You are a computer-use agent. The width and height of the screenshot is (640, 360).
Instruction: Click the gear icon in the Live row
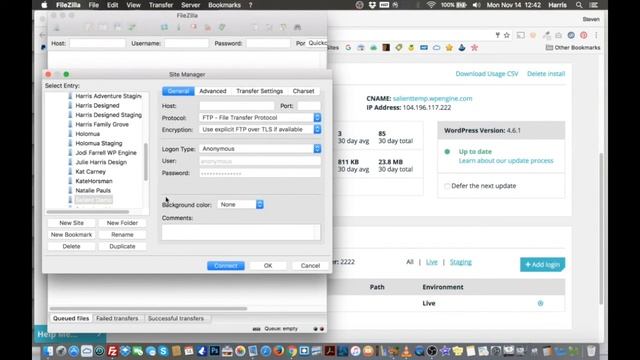tap(540, 303)
